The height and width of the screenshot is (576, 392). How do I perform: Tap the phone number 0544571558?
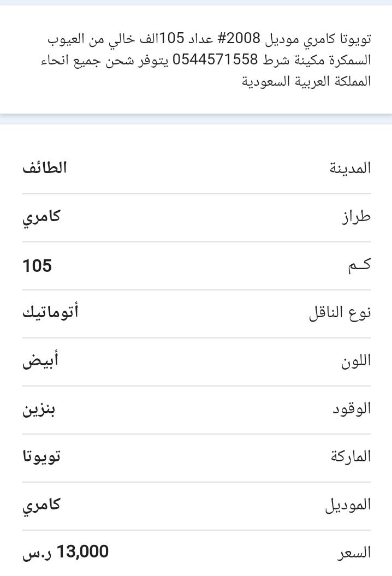[215, 59]
